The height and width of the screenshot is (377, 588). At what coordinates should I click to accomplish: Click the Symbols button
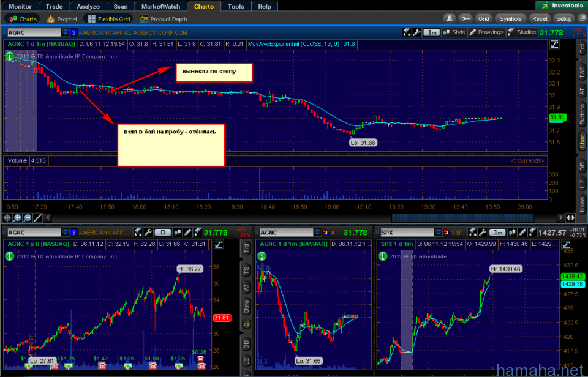(510, 18)
